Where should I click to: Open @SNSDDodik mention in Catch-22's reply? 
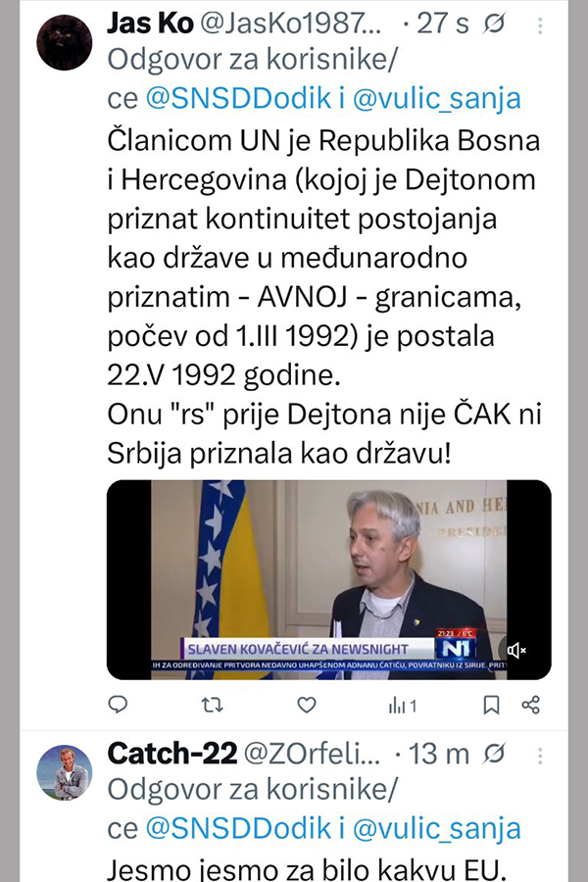coord(238,828)
